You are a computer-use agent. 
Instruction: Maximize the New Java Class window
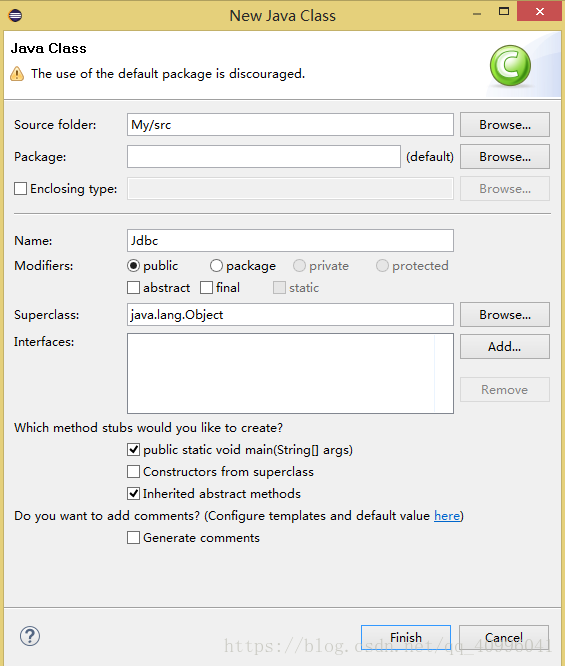click(504, 11)
